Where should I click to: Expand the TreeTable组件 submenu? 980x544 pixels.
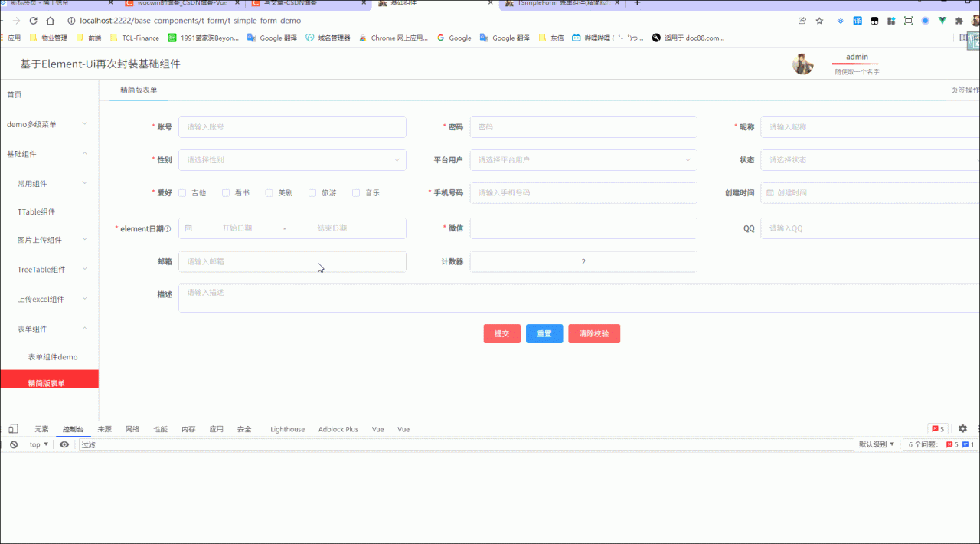coord(49,270)
